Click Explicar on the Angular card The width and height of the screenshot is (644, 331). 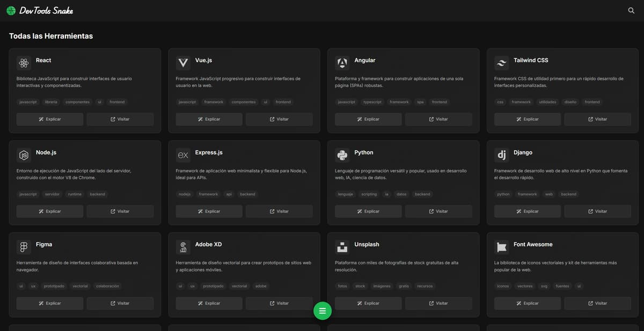(368, 119)
